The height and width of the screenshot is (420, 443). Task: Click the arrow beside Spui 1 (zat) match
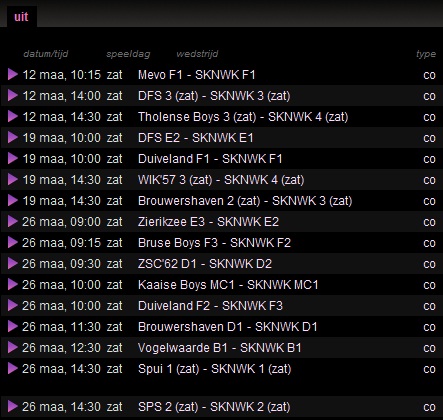pyautogui.click(x=13, y=368)
